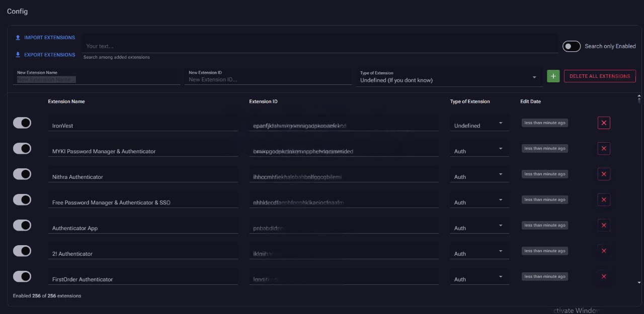Click the extension list scrollbar up arrow

639,95
